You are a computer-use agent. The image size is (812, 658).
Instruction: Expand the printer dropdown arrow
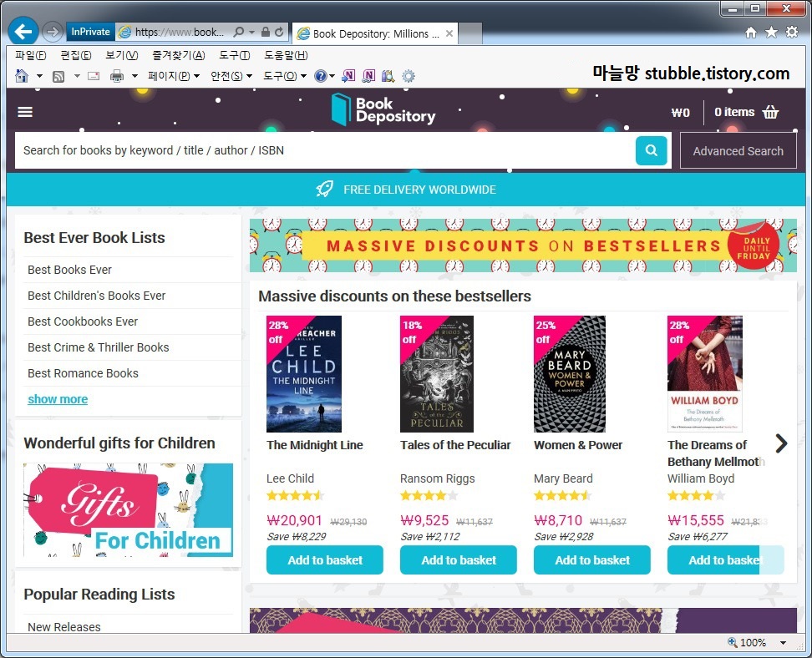point(134,76)
